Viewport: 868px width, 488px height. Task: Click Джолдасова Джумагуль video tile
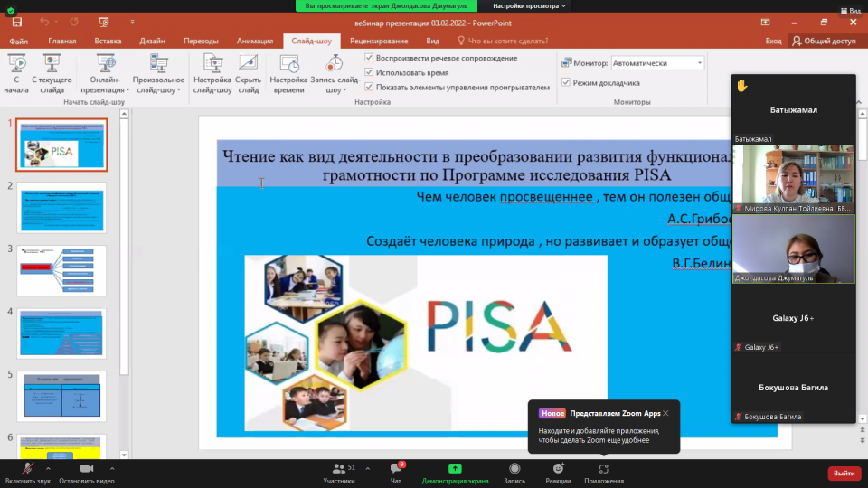(x=793, y=249)
